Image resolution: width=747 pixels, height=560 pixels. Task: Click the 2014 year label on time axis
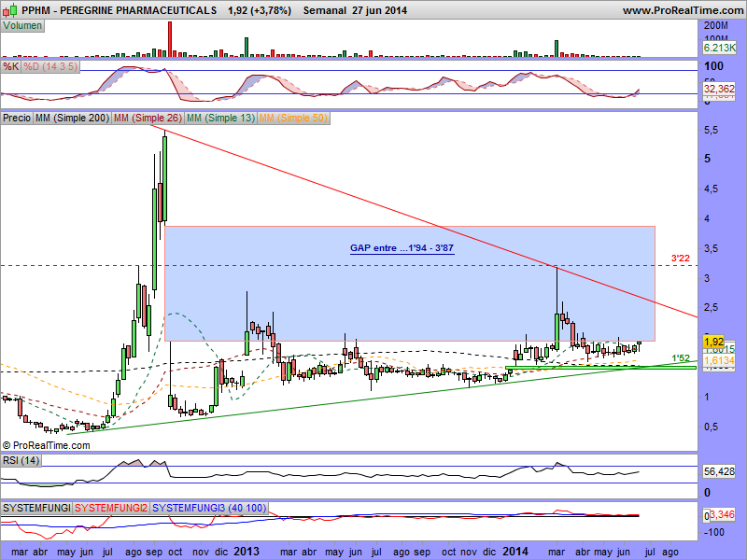click(x=515, y=552)
